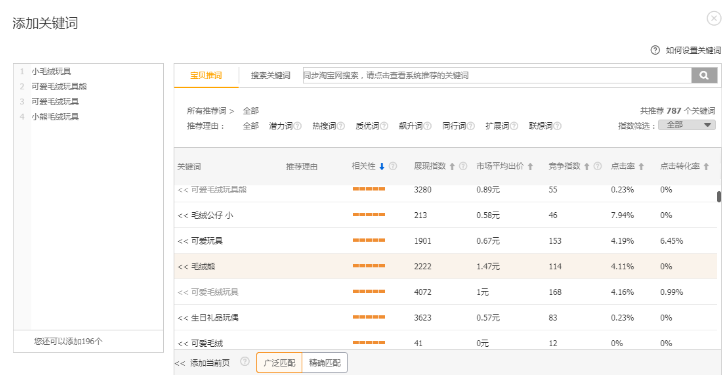The height and width of the screenshot is (375, 722).
Task: Click << 添加当前页 to add page
Action: pyautogui.click(x=202, y=363)
